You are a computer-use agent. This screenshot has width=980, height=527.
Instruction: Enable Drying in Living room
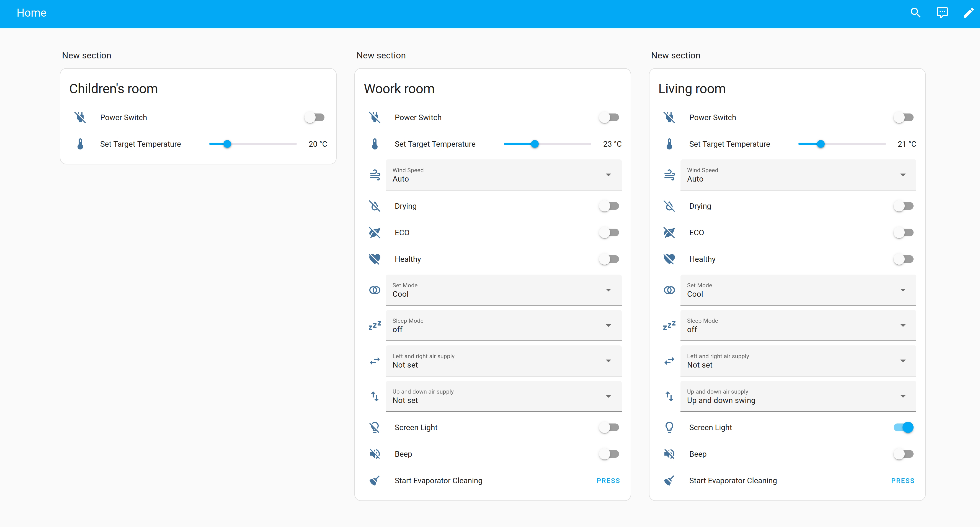point(904,206)
